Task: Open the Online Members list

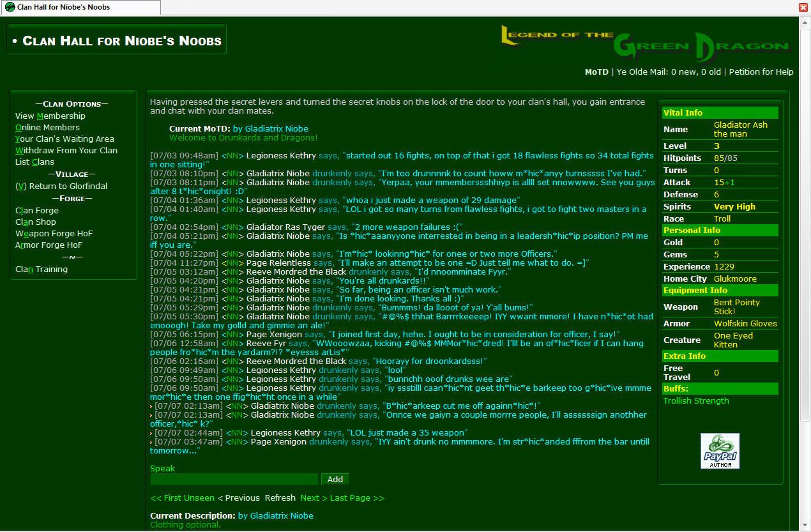Action: [x=47, y=127]
